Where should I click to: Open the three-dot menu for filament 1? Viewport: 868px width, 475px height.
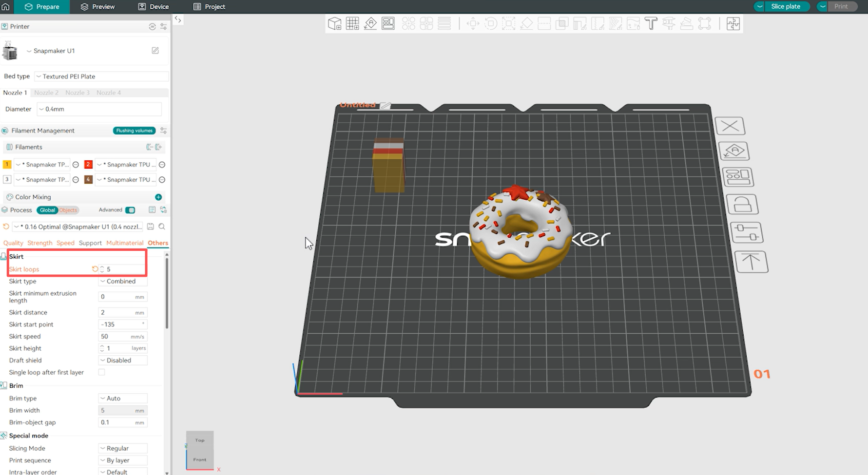pos(76,165)
